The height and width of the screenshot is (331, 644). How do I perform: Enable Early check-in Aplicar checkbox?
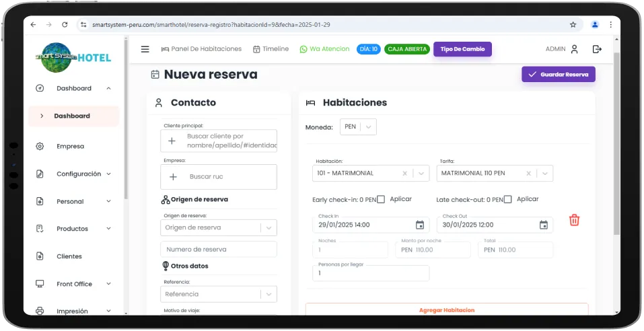point(381,199)
